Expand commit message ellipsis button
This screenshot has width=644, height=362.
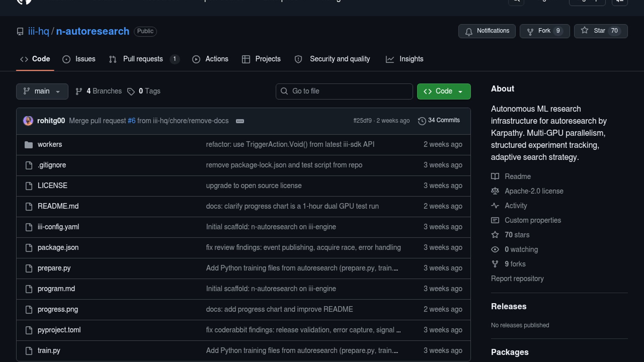click(x=240, y=121)
